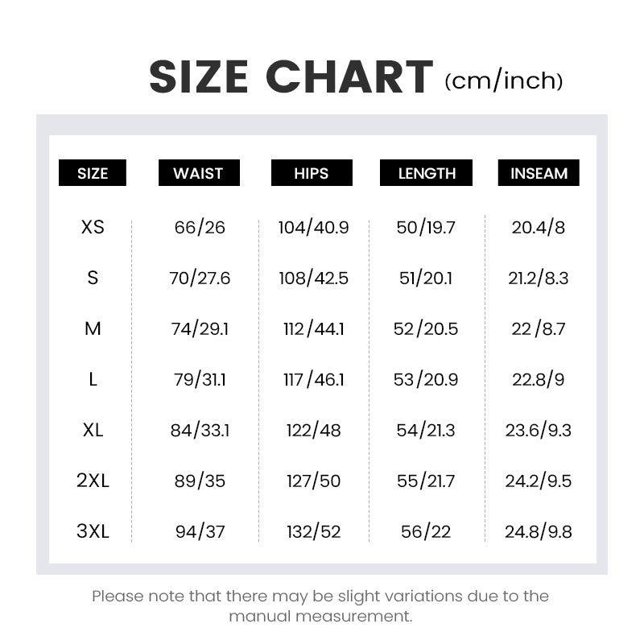The image size is (644, 644).
Task: Click the INSEAM column header
Action: [x=539, y=173]
